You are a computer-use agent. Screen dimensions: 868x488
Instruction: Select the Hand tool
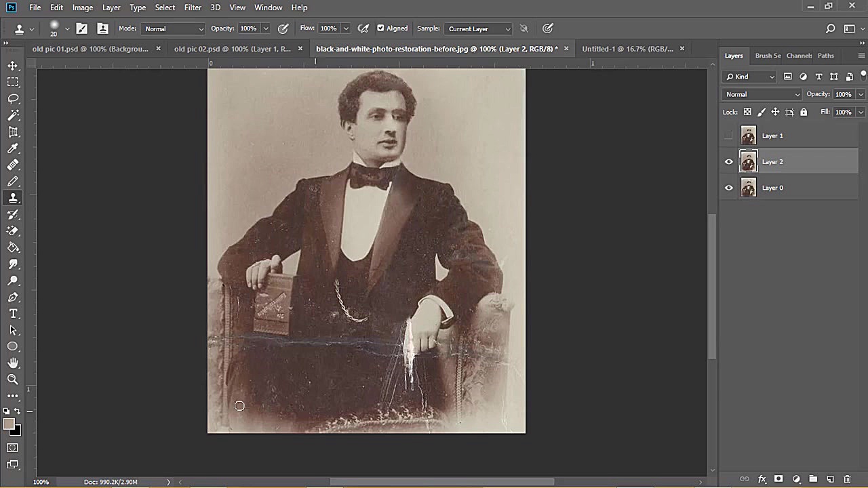(x=13, y=363)
